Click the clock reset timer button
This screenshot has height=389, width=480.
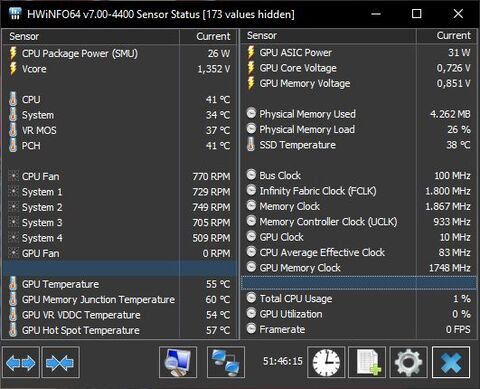(x=326, y=362)
